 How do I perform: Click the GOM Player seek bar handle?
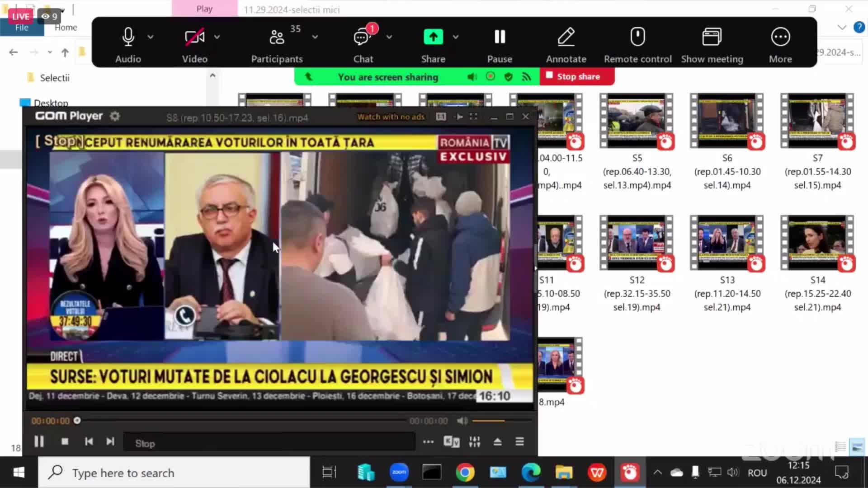(77, 421)
